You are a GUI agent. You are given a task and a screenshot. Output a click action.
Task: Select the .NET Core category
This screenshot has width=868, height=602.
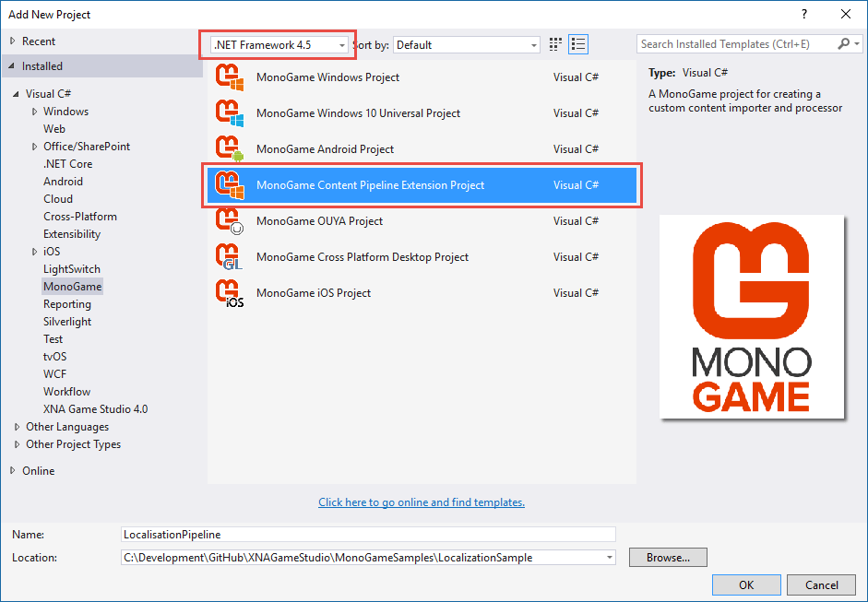click(67, 164)
